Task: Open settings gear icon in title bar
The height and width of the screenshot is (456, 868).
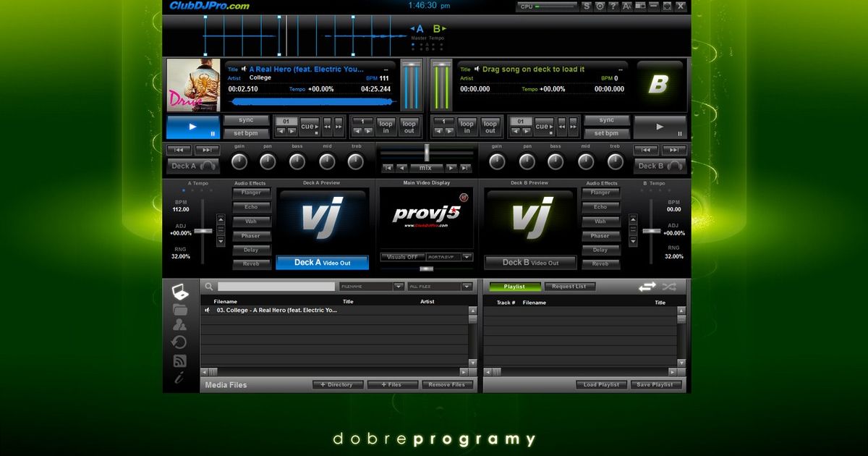Action: (x=600, y=6)
